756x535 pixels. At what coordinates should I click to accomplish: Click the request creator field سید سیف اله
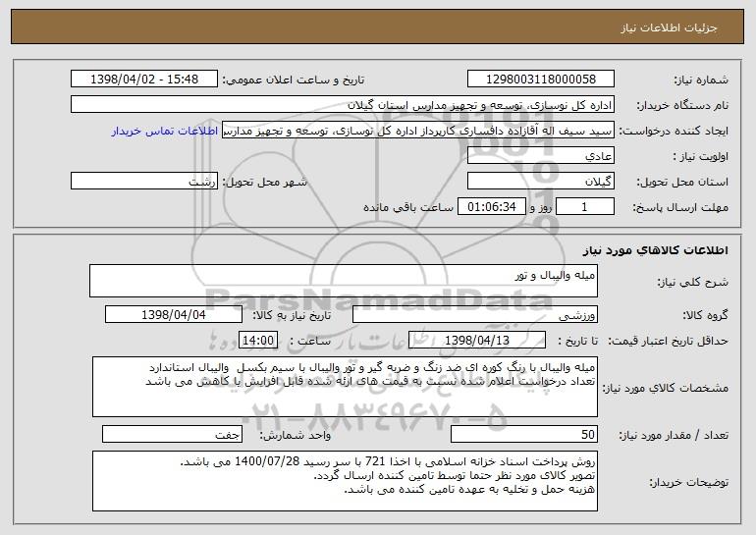click(x=418, y=131)
